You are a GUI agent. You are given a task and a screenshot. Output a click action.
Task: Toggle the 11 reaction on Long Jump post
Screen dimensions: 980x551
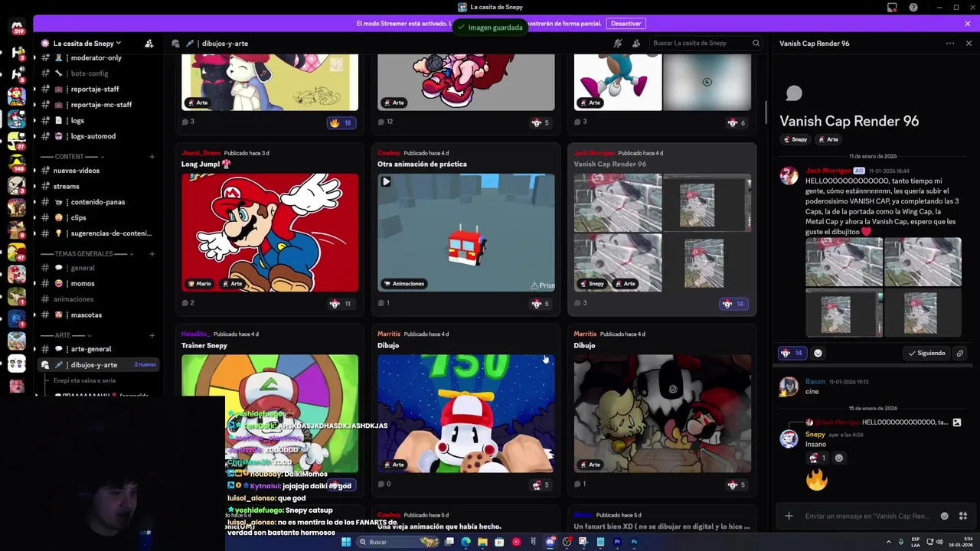341,304
